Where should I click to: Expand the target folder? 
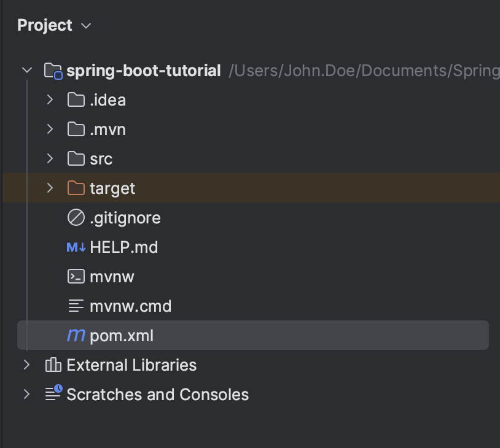tap(49, 188)
